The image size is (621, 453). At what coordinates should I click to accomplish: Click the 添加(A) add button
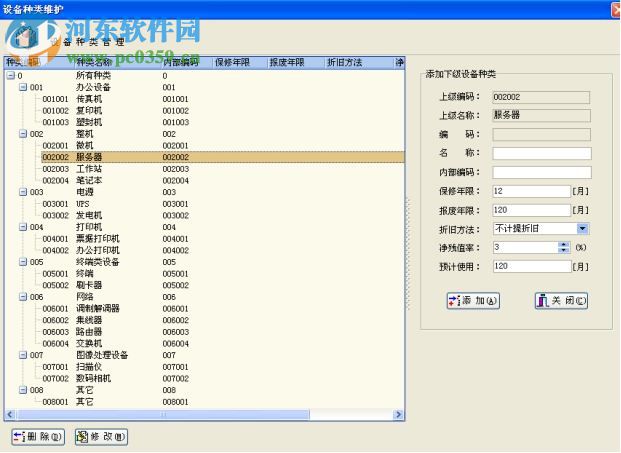click(473, 301)
